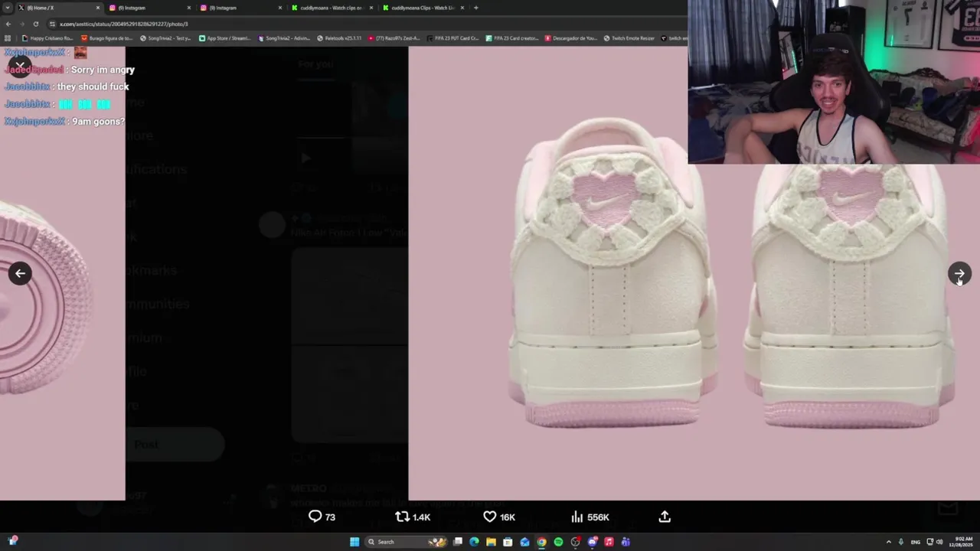Click chat message 'Sorry im angry'
The height and width of the screenshot is (551, 980).
103,70
